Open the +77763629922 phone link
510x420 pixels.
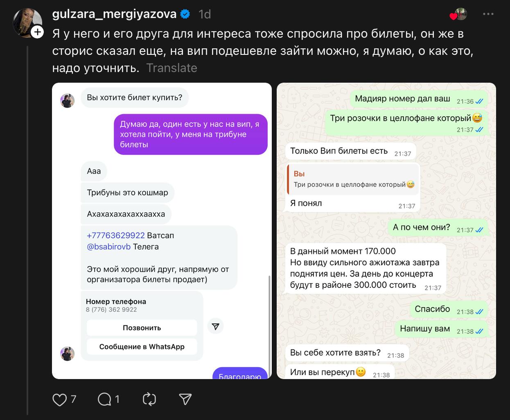coord(116,235)
